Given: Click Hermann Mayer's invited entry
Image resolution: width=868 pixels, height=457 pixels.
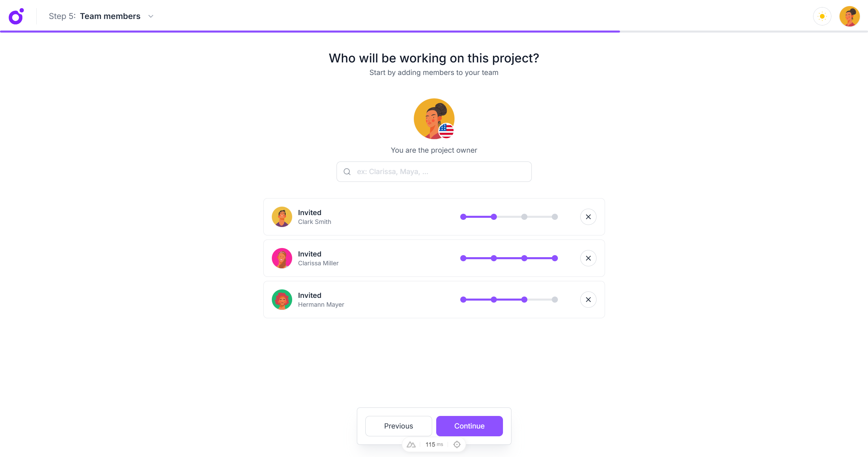Looking at the screenshot, I should 373,300.
